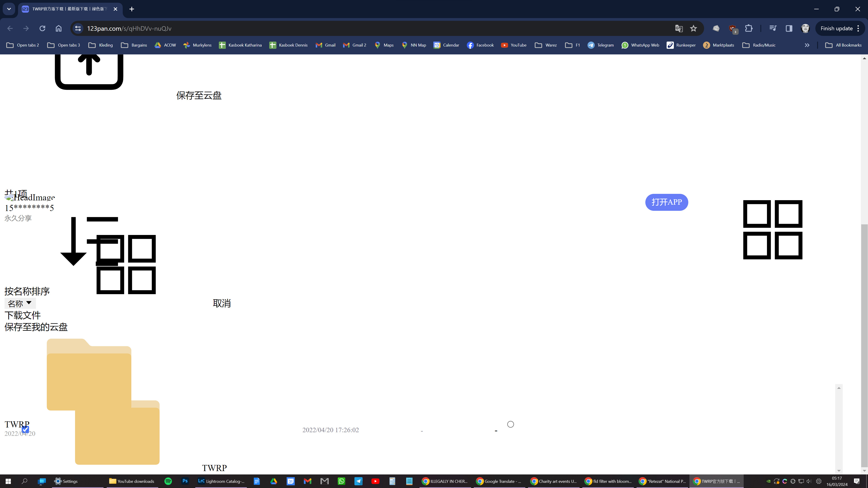Click the inner list scrollbar up arrow

839,388
